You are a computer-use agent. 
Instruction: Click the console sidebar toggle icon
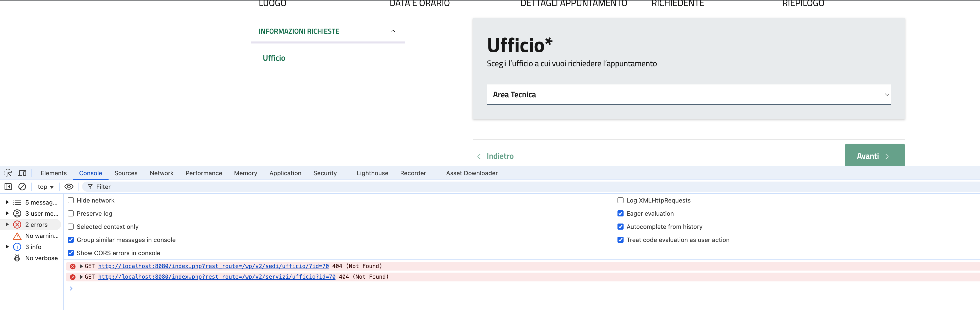pos(8,187)
